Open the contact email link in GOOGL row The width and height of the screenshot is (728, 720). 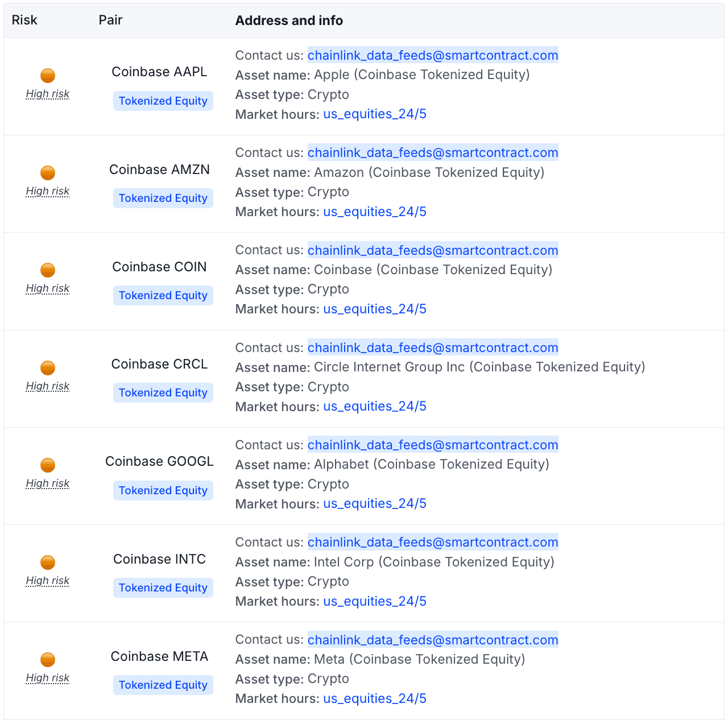coord(433,445)
